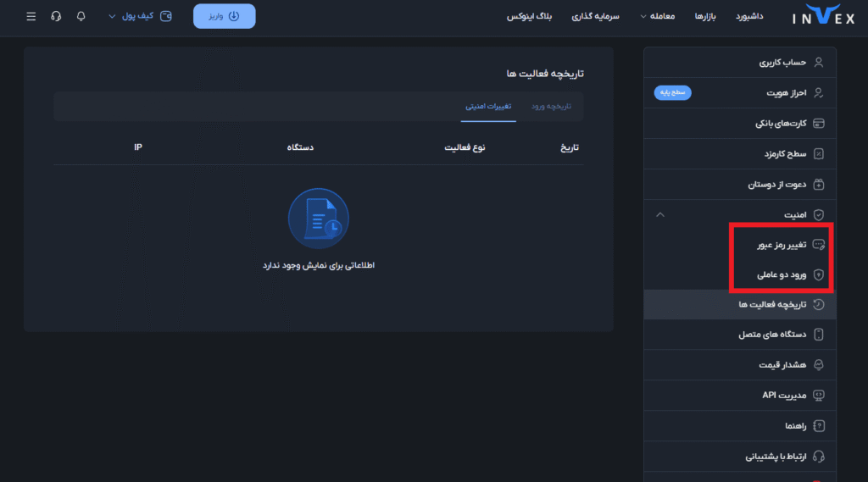Open کارت‌های بانکی sidebar item
Viewport: 868px width, 482px height.
pyautogui.click(x=739, y=123)
